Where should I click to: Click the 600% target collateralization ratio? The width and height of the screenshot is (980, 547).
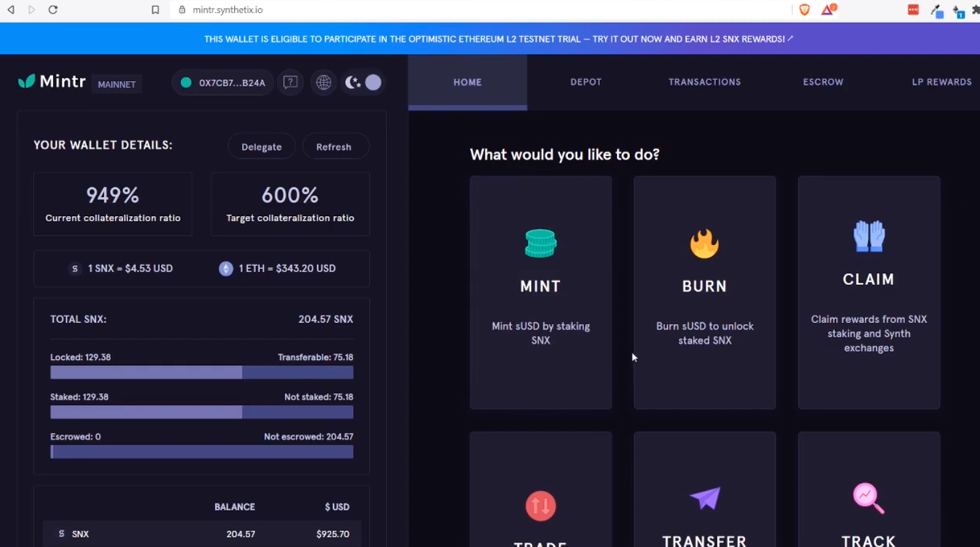(290, 195)
